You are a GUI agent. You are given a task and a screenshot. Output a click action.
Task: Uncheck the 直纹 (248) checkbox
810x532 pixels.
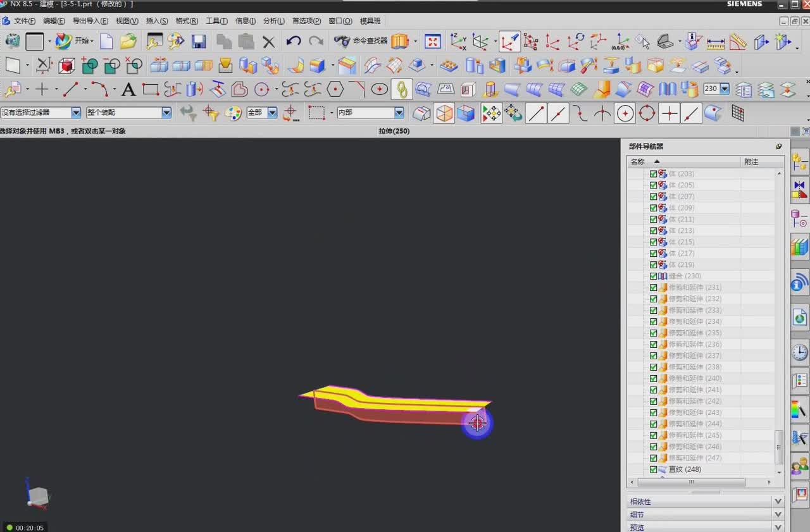click(654, 469)
